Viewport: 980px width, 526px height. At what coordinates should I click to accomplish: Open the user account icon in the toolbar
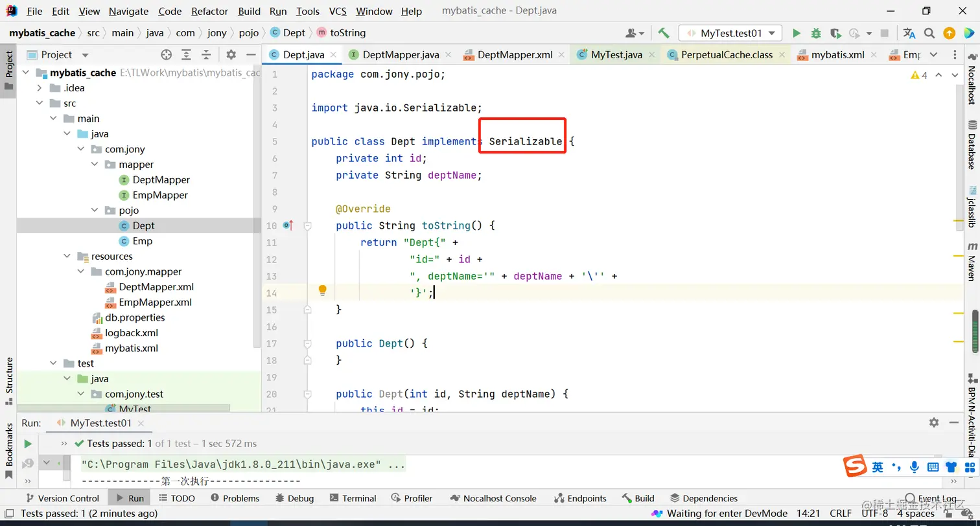(634, 33)
